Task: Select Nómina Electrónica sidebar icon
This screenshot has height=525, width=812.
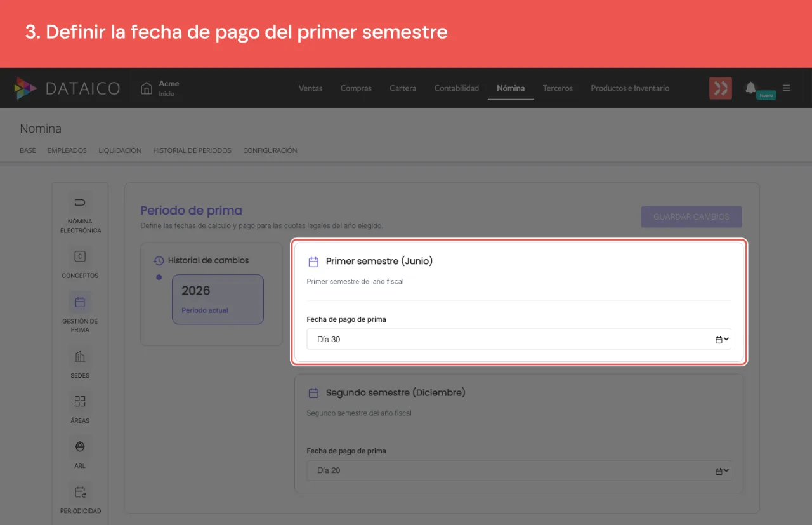Action: [80, 203]
